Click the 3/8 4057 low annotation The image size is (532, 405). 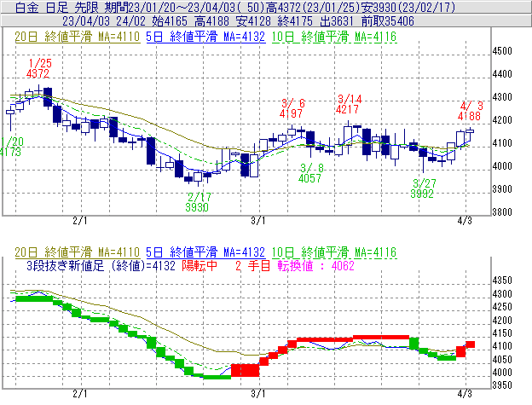(311, 173)
